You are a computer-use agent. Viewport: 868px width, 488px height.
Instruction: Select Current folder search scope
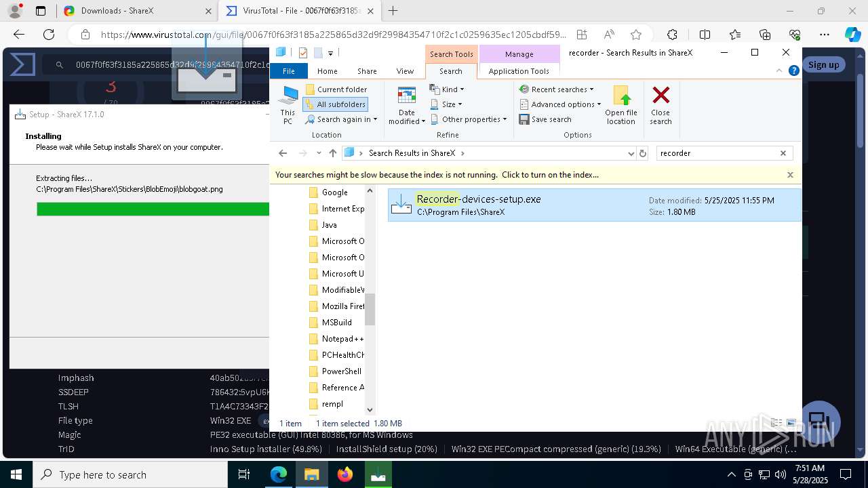click(336, 89)
